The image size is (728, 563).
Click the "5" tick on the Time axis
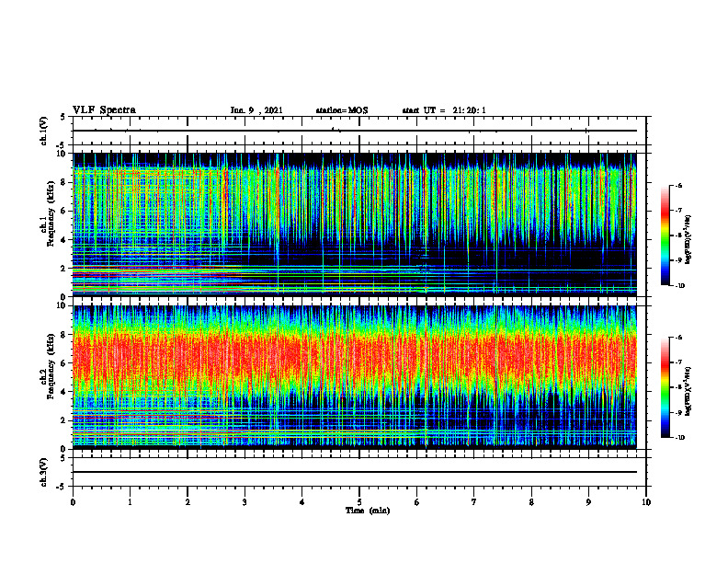pyautogui.click(x=359, y=502)
